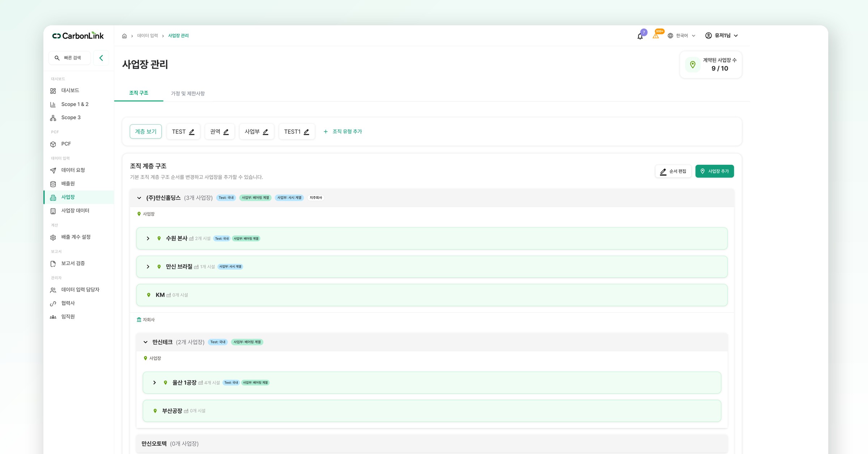Expand the 수원 본사 site row
Screen dimensions: 868x454
tap(148, 239)
